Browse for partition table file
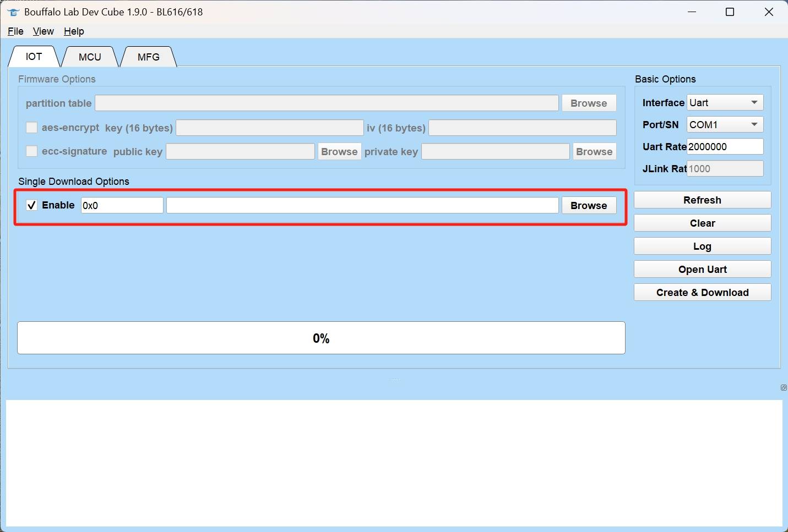 point(589,103)
